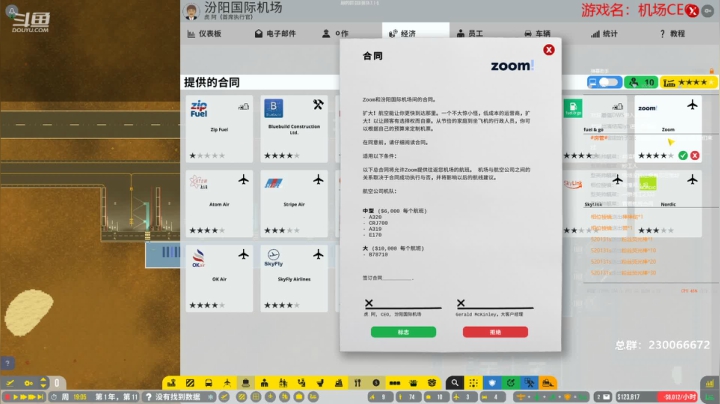
Task: Open the dollar coin shop build menu
Action: 376,383
